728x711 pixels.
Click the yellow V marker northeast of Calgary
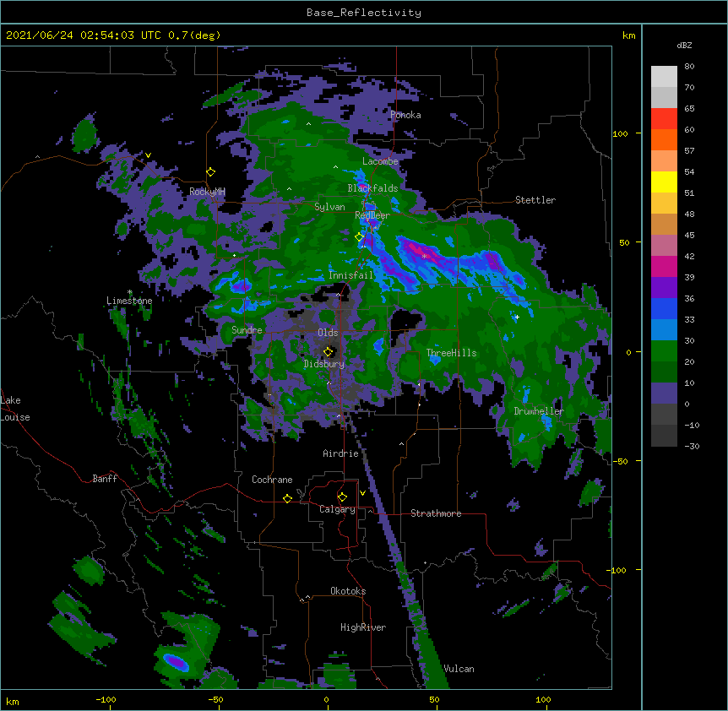tap(362, 493)
